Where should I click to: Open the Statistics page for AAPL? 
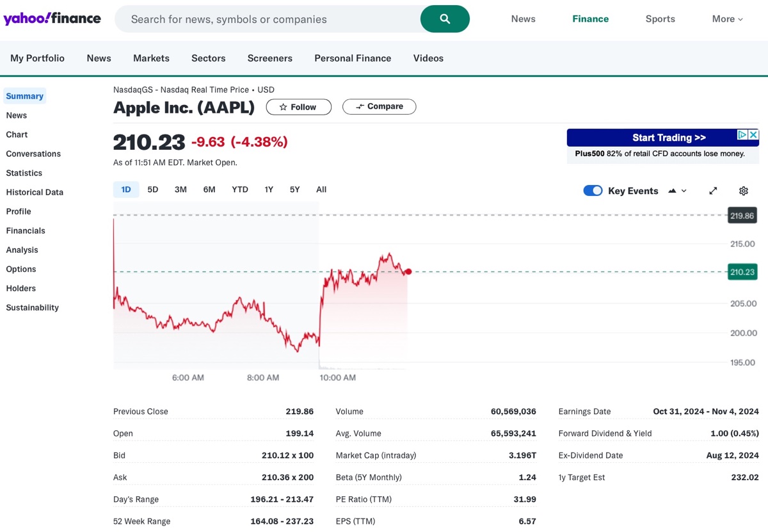pos(24,173)
